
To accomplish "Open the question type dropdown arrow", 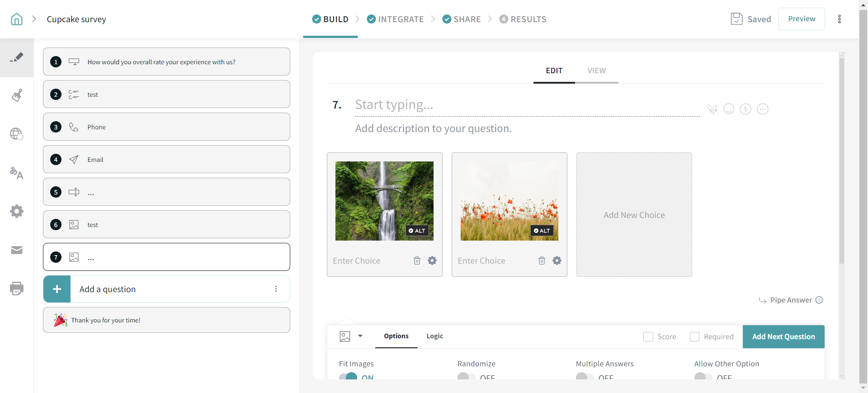I will tap(360, 336).
